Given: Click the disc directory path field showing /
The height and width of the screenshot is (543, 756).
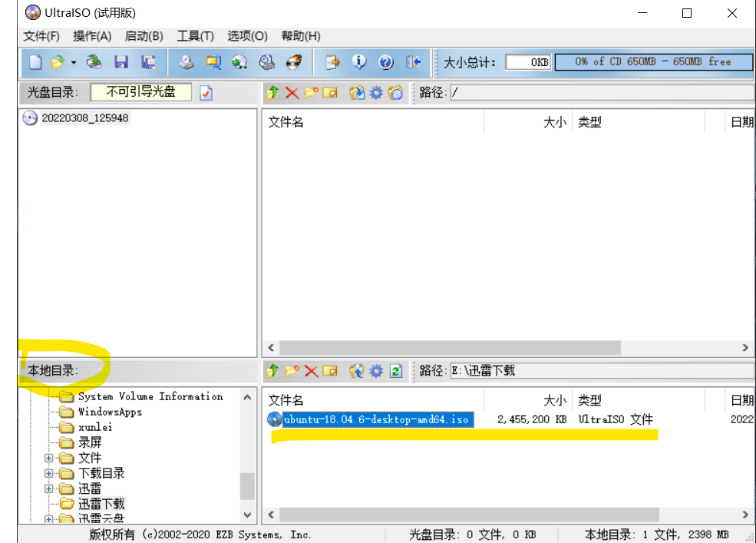Looking at the screenshot, I should click(602, 92).
